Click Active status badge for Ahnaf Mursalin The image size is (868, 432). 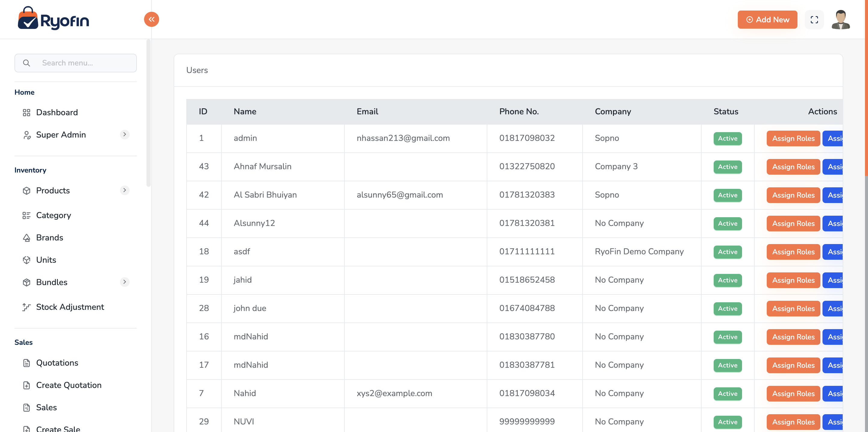point(728,167)
